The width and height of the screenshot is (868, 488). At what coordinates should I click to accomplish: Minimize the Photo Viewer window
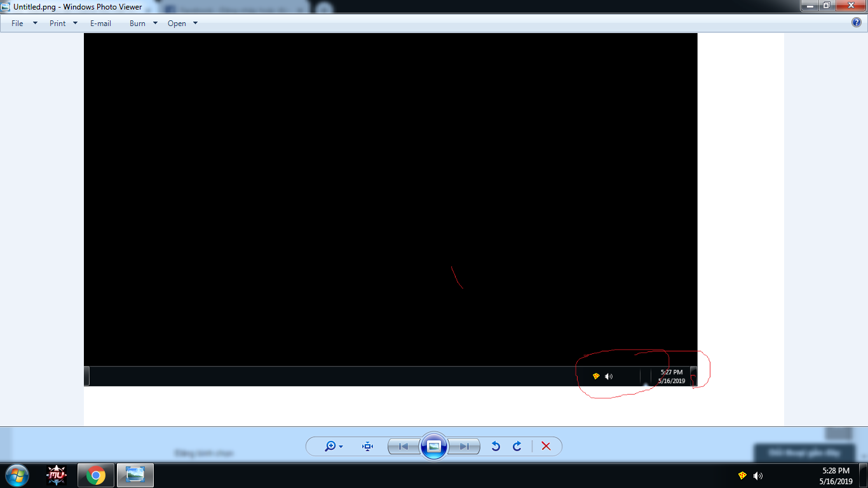[810, 6]
